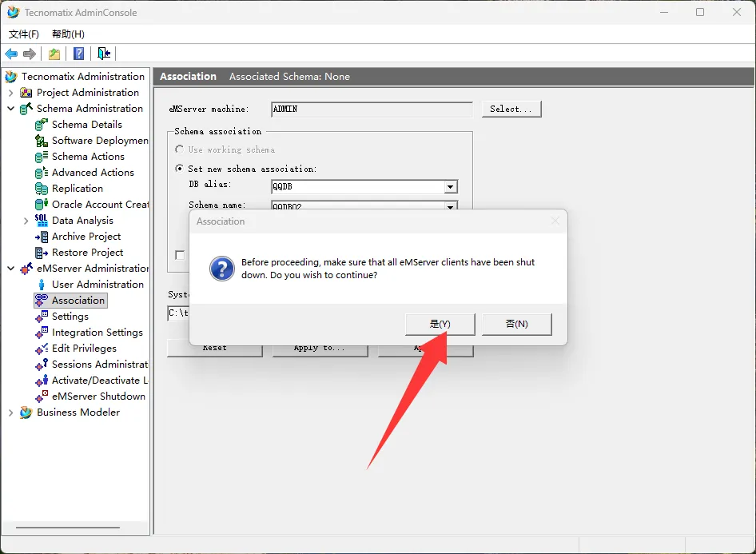The width and height of the screenshot is (756, 554).
Task: Click the Sessions Administration icon
Action: [x=42, y=364]
